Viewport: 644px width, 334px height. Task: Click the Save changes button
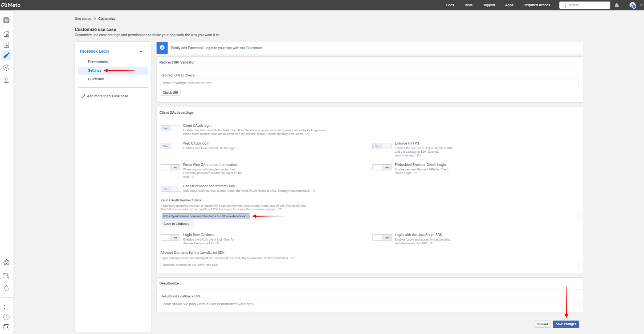pyautogui.click(x=566, y=324)
